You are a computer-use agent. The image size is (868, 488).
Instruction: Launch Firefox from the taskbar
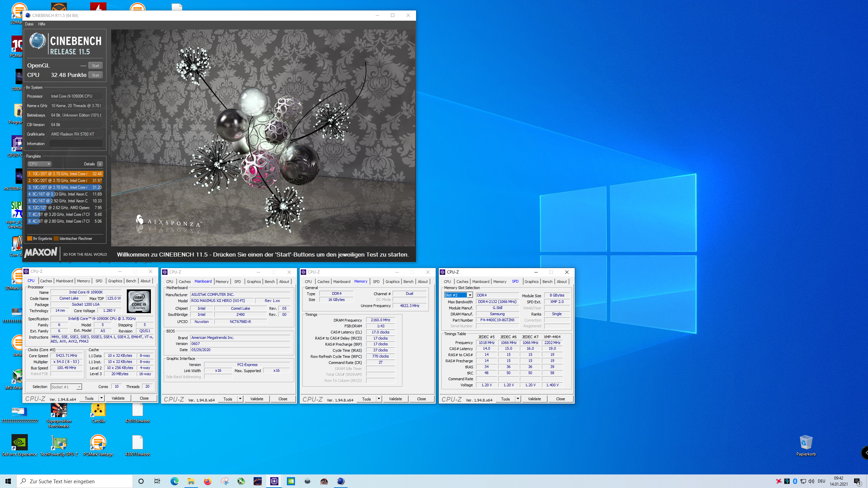coord(208,481)
